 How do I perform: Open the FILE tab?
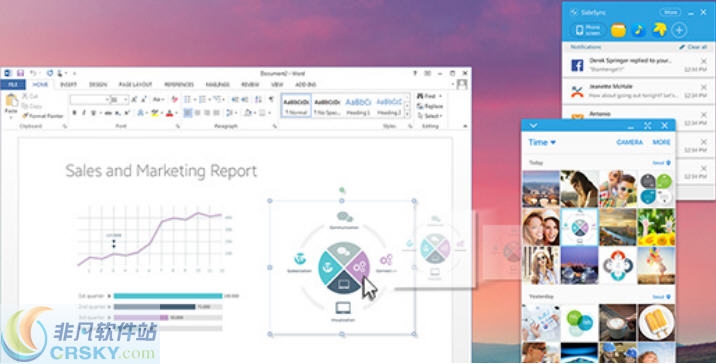click(13, 84)
